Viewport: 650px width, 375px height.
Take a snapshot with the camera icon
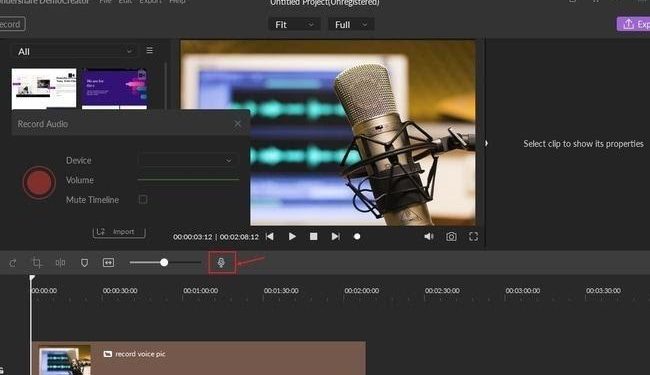click(x=451, y=237)
